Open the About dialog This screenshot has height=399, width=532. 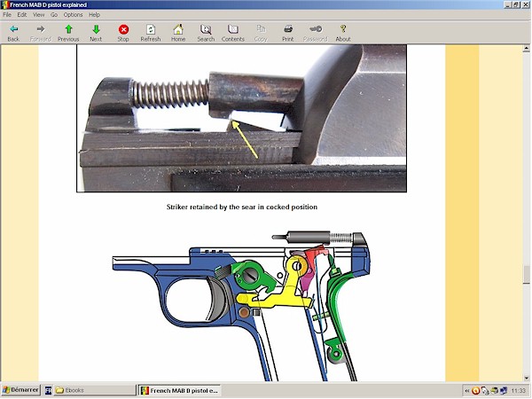[343, 34]
